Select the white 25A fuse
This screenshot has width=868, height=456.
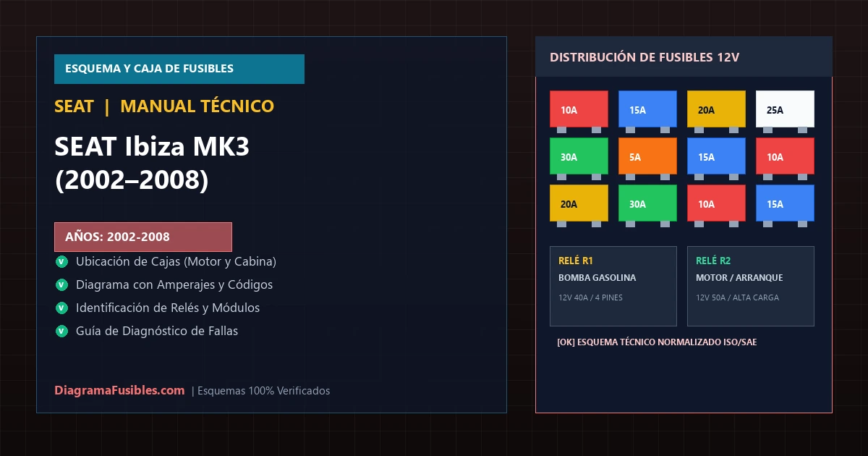[785, 109]
